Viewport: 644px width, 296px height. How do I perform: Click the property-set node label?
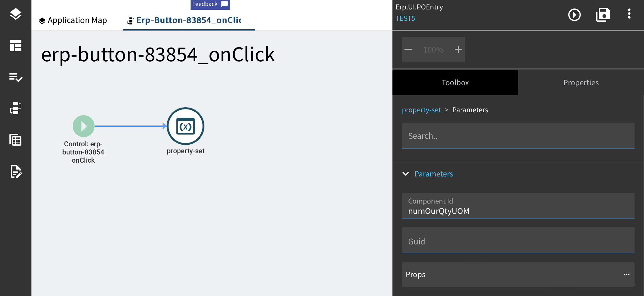tap(186, 151)
